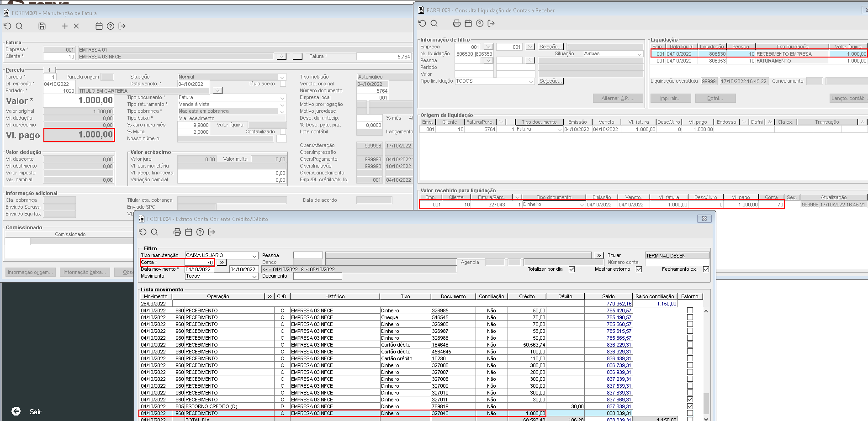This screenshot has height=421, width=868.
Task: Check Estorno box for document 546545 row
Action: [x=690, y=317]
